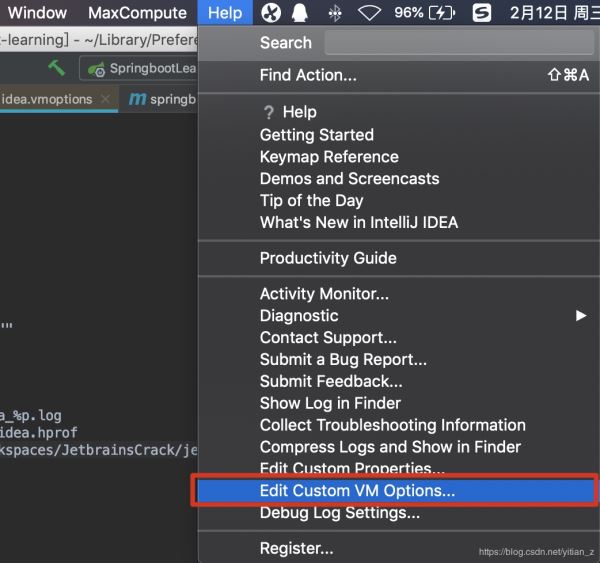This screenshot has height=563, width=600.
Task: Open the SpringbootLearning run configuration dropdown
Action: click(140, 69)
